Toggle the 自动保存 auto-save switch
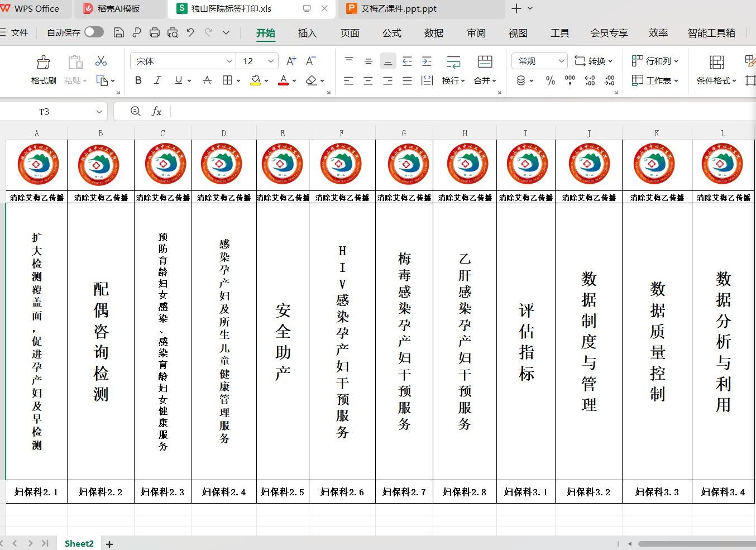 (94, 32)
